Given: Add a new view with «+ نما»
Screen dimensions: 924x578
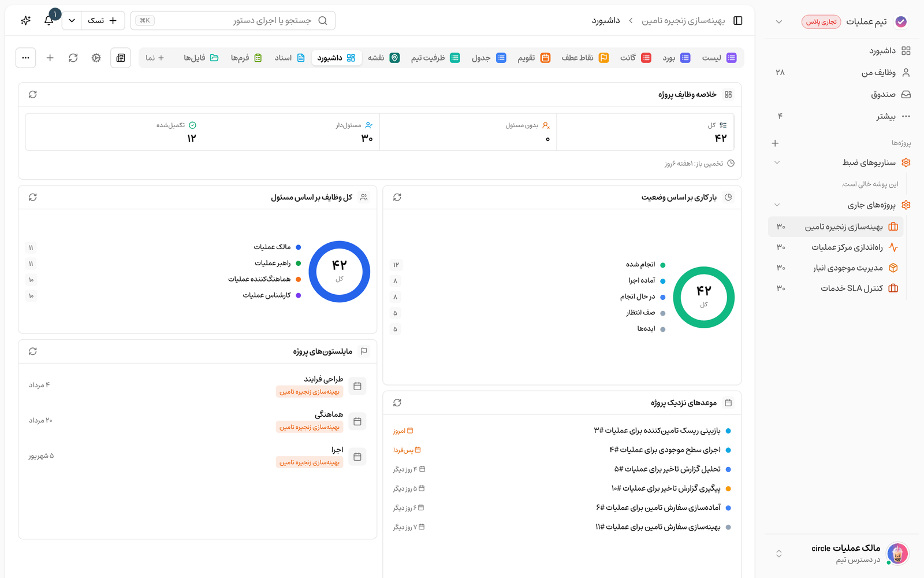Looking at the screenshot, I should 155,58.
